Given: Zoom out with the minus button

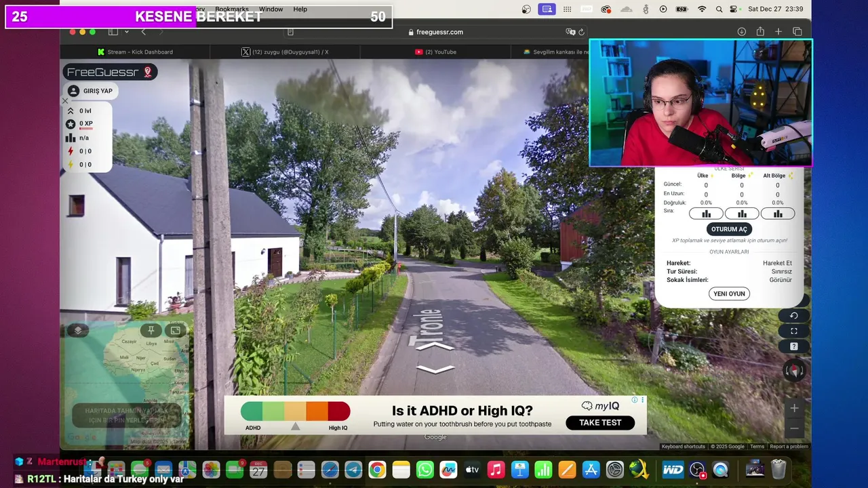Looking at the screenshot, I should click(794, 428).
